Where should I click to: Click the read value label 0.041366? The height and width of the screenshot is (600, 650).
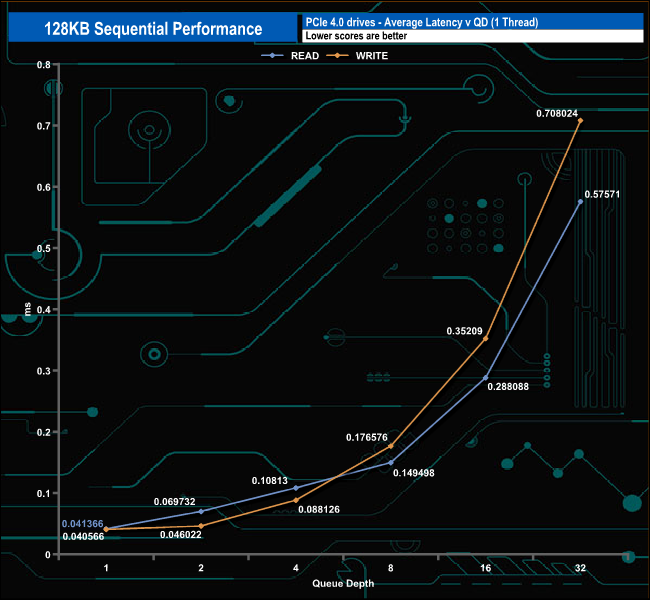tap(82, 524)
